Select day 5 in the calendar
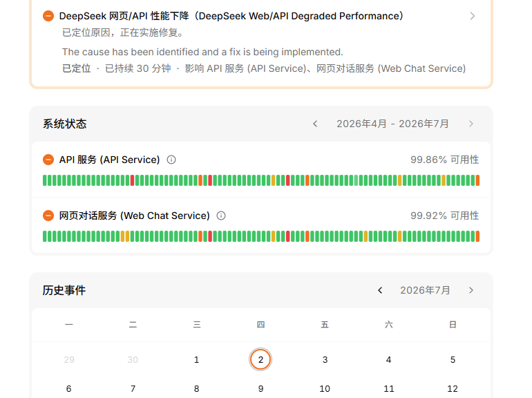532x398 pixels. point(453,360)
